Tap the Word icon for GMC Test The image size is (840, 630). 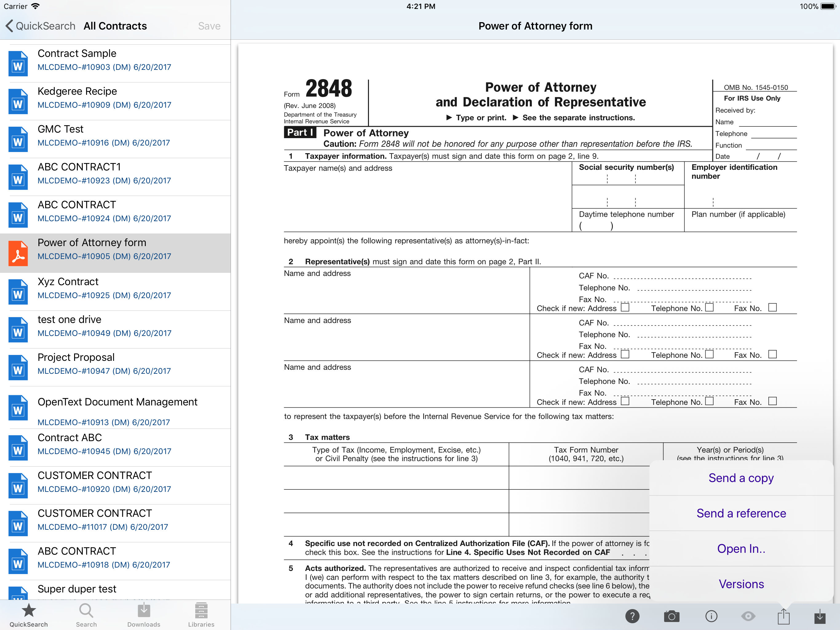18,139
